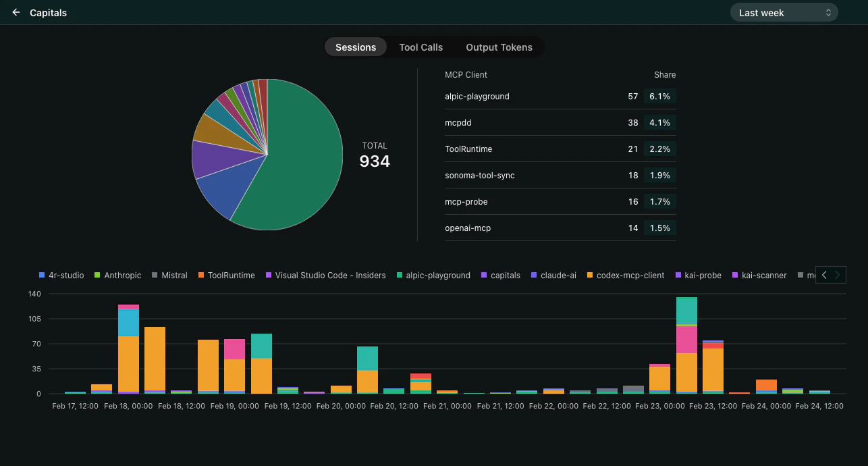Open the sonoma-tool-sync client entry
Screen dimensions: 868x466
(x=560, y=175)
